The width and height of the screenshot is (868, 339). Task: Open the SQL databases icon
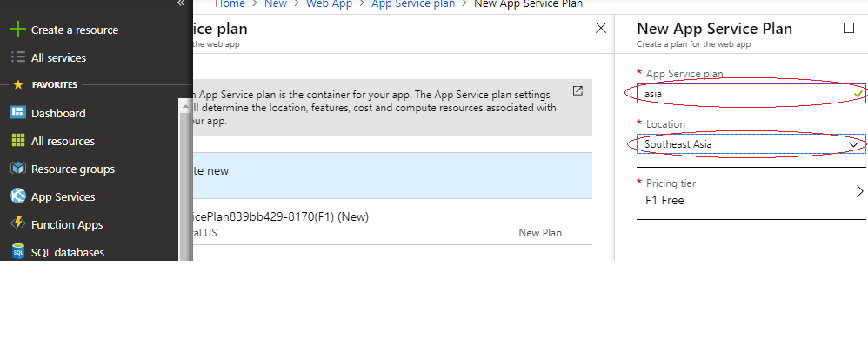pyautogui.click(x=18, y=251)
